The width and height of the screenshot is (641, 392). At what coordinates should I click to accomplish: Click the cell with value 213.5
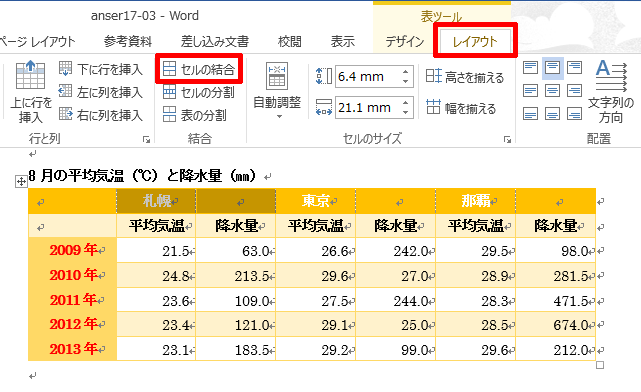[x=236, y=276]
